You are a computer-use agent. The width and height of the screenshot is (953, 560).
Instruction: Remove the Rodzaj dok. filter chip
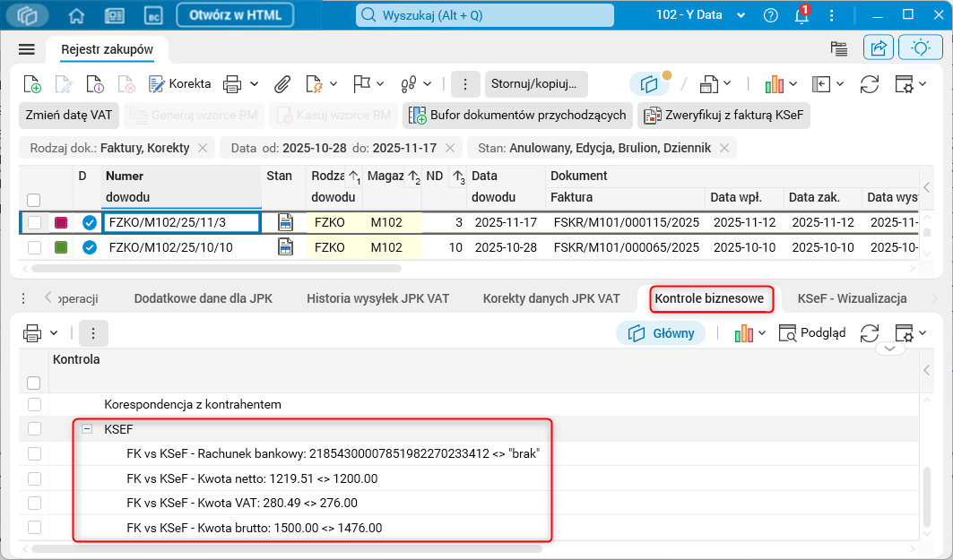click(203, 148)
